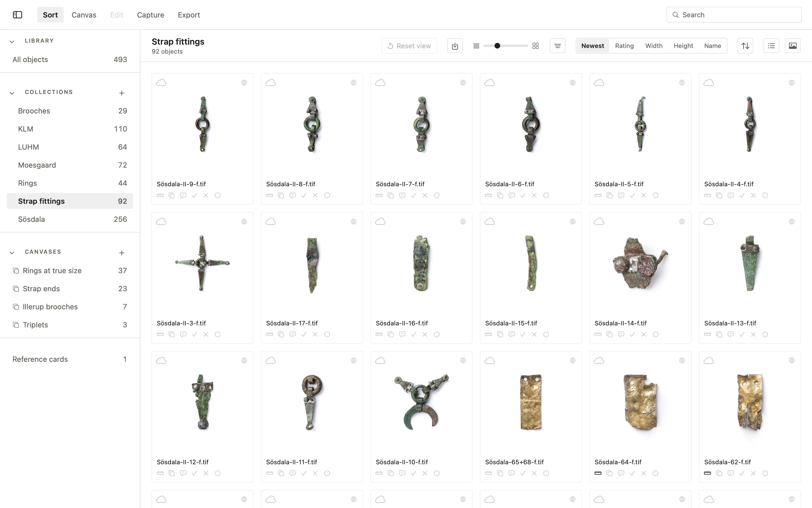Open Sösdala-II-14-f.tif thumbnail image
The width and height of the screenshot is (812, 508).
pos(640,263)
